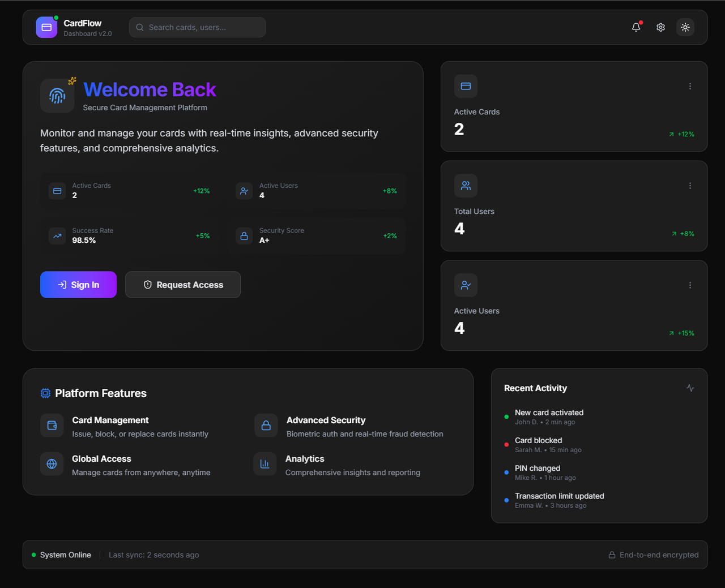The image size is (725, 588).
Task: Click the +12% trend arrow on Active Cards card
Action: (671, 134)
